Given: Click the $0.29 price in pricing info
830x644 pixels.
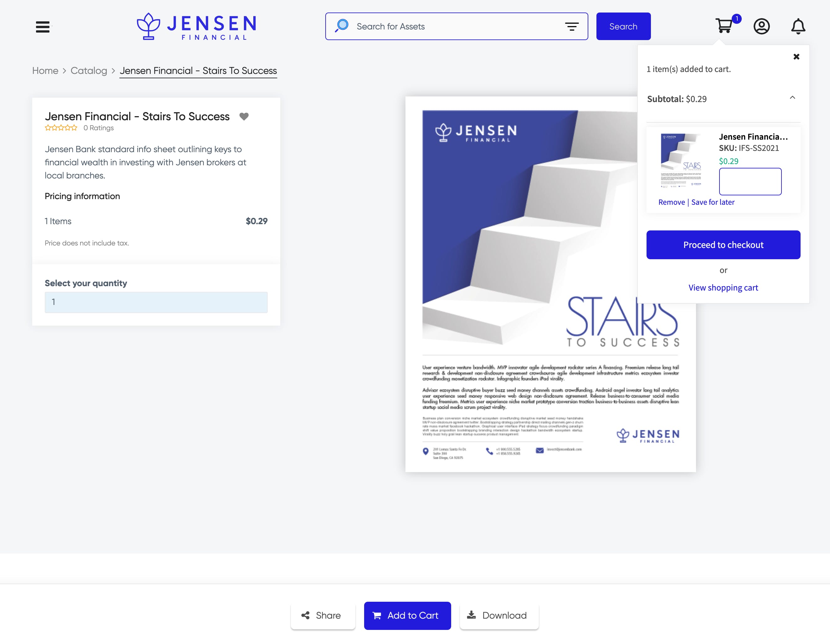Looking at the screenshot, I should click(x=256, y=221).
